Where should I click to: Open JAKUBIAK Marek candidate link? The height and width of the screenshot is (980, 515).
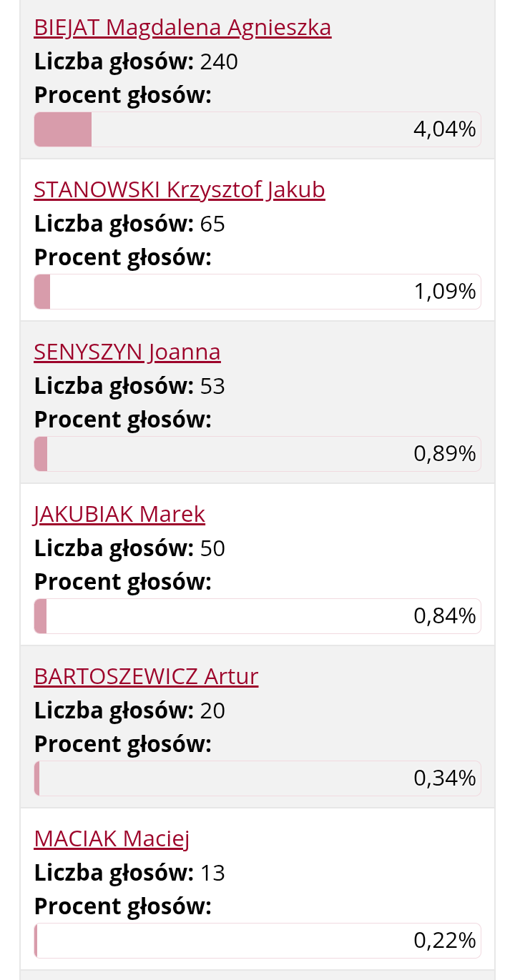click(119, 515)
